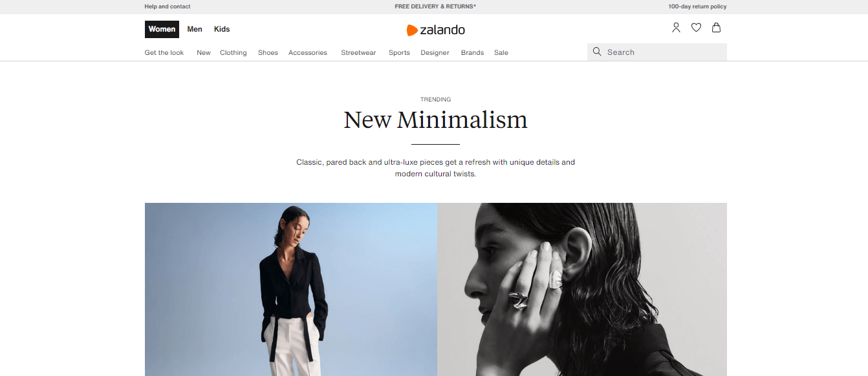Click the orange Zalando logo
The image size is (868, 376).
point(435,30)
